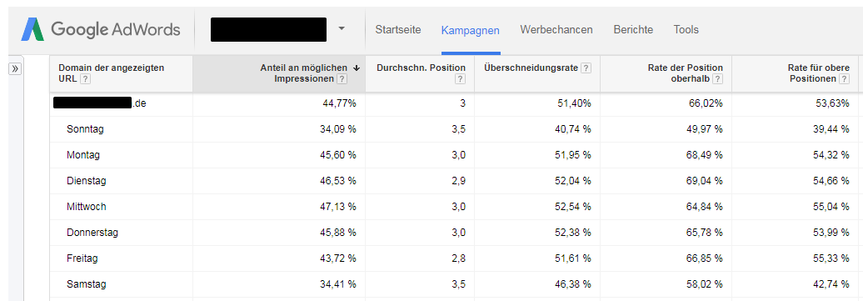Expand the collapsed left sidebar panel
Image resolution: width=868 pixels, height=301 pixels.
click(15, 68)
